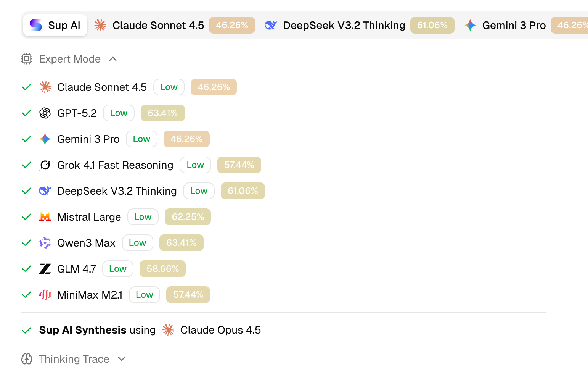Click the checkmark beside Qwen3 Max

[x=27, y=243]
